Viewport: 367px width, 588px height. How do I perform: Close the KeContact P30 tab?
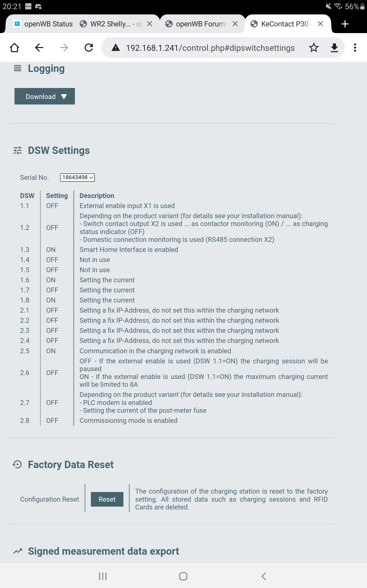tap(320, 24)
